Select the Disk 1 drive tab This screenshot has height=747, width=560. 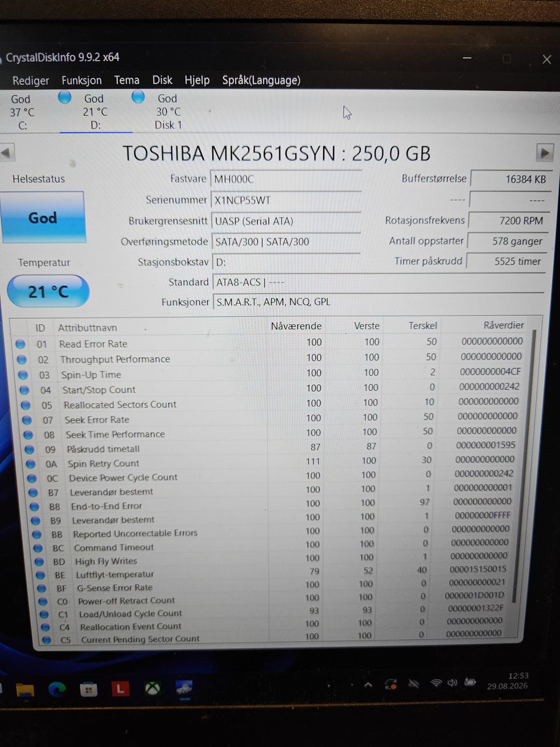point(168,111)
